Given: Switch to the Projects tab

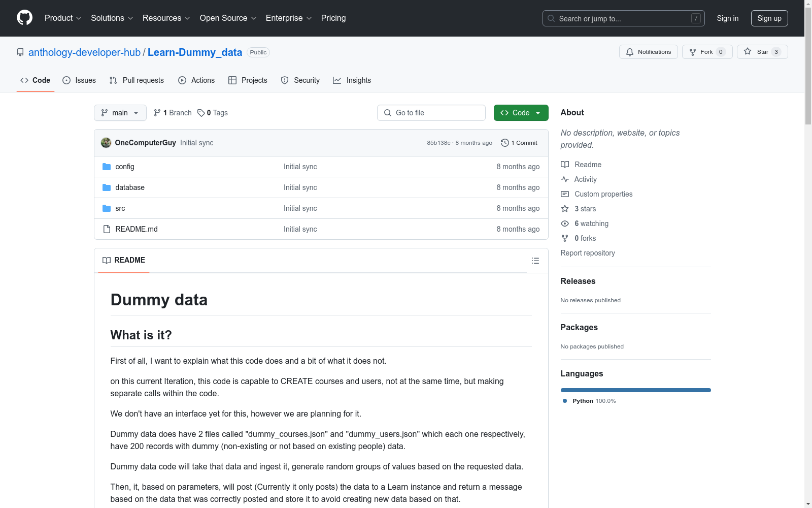Looking at the screenshot, I should 248,80.
